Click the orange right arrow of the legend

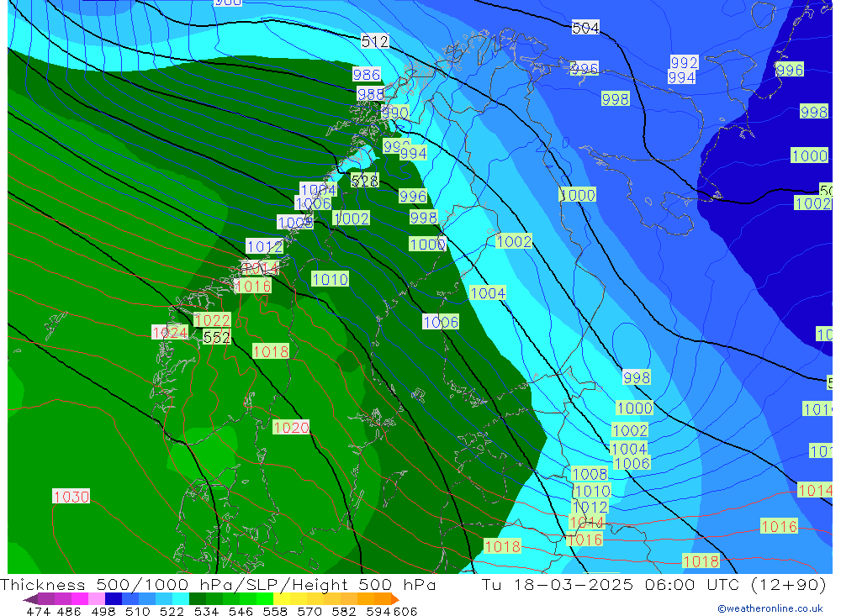394,599
